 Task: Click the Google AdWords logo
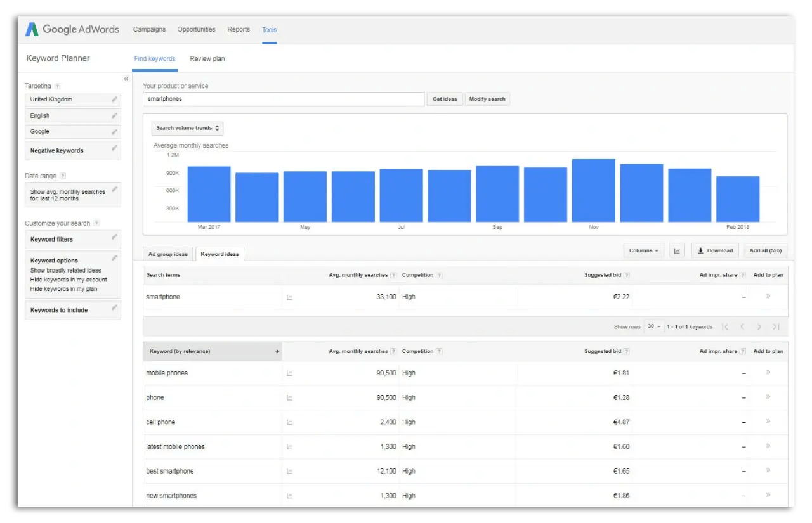click(72, 29)
